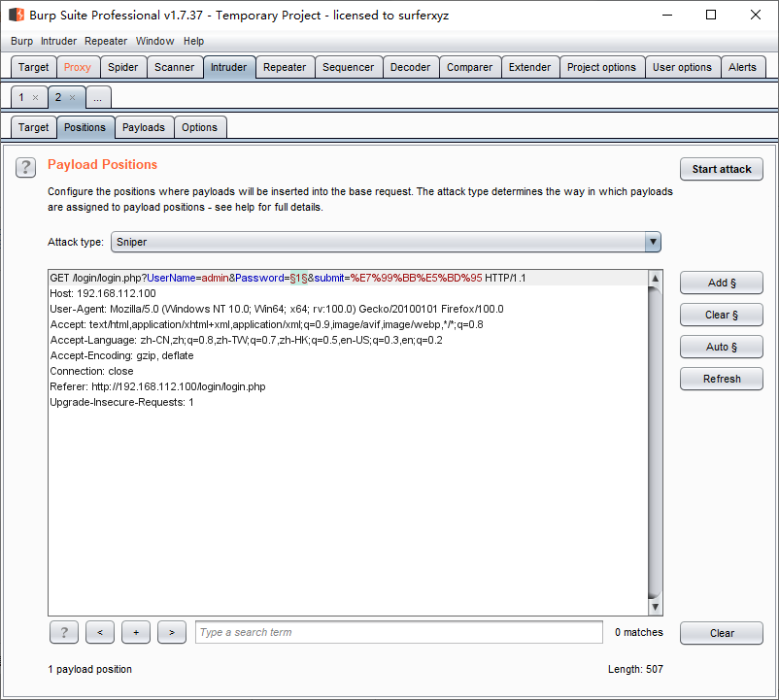Open the Alerts tab

pos(742,67)
